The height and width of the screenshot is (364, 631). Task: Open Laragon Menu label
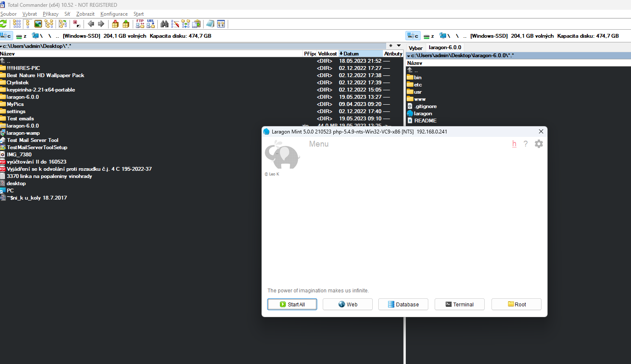319,144
